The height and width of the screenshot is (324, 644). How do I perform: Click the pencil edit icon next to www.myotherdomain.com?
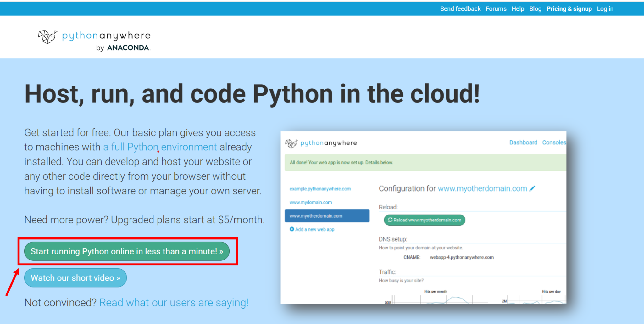pyautogui.click(x=532, y=188)
